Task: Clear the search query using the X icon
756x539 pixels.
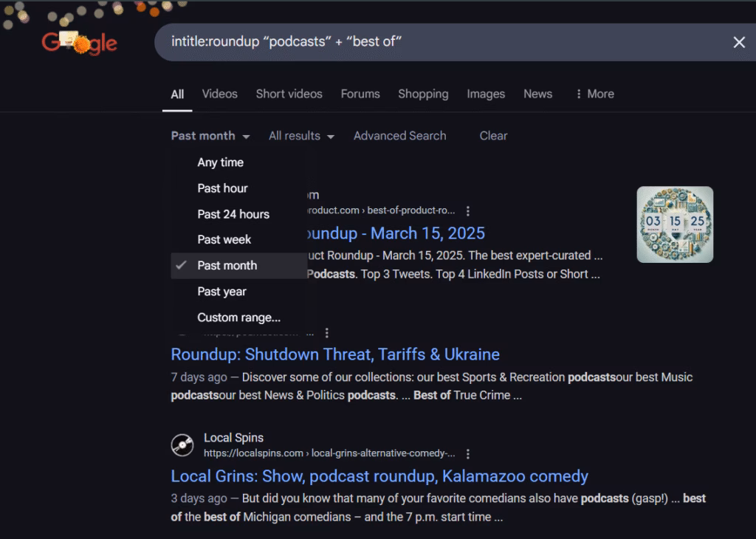Action: (x=739, y=42)
